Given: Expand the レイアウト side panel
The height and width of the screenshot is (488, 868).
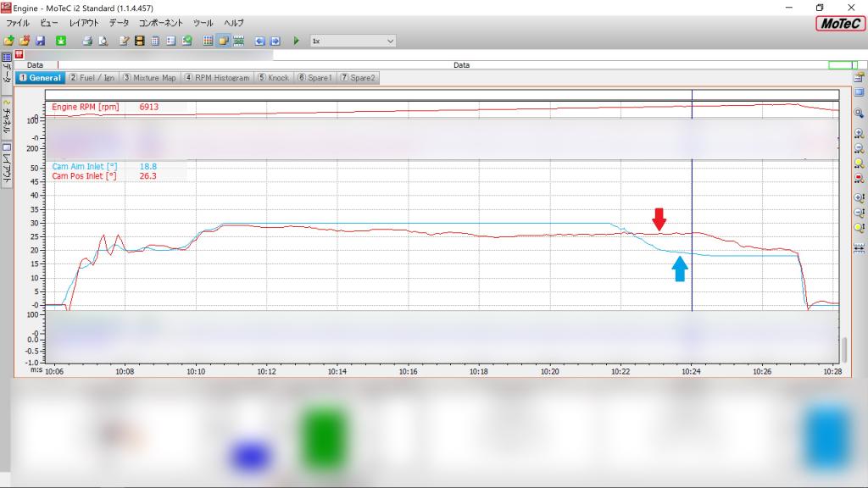Looking at the screenshot, I should coord(7,164).
